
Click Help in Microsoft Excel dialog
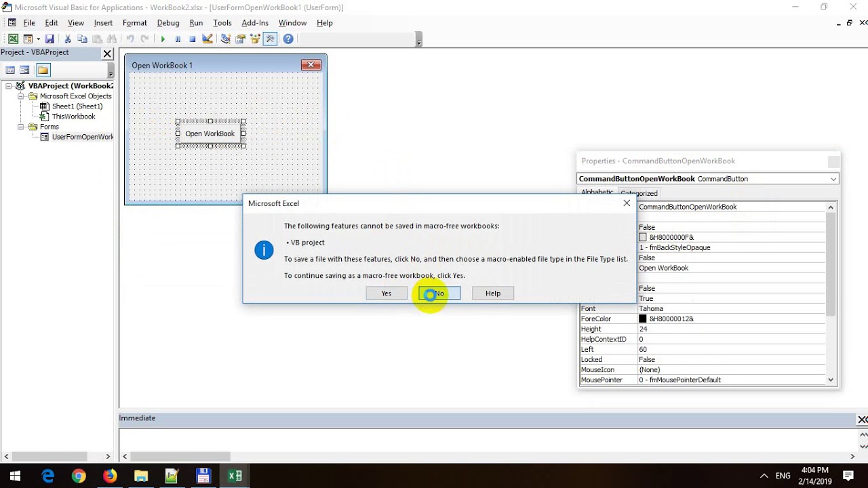click(x=493, y=293)
